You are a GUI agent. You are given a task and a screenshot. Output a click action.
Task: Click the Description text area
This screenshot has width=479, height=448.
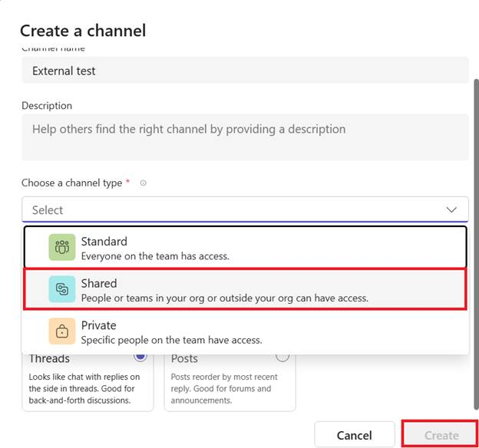(x=245, y=137)
